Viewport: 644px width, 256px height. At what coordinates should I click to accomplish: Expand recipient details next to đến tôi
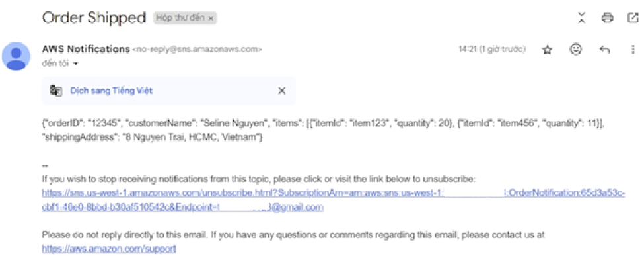[x=75, y=64]
